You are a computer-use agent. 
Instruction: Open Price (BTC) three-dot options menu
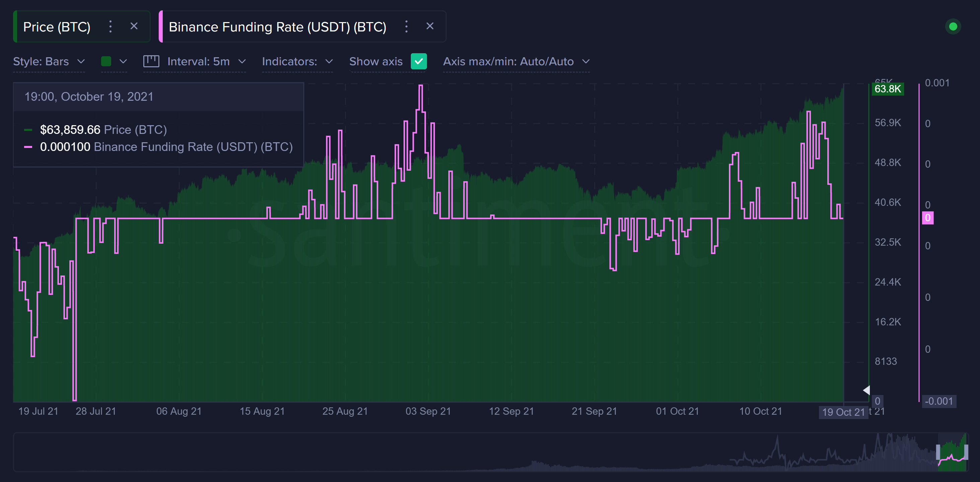click(x=110, y=27)
